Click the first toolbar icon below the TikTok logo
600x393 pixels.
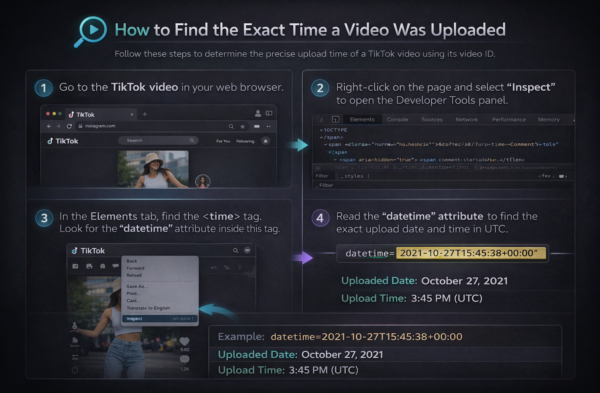(x=75, y=266)
